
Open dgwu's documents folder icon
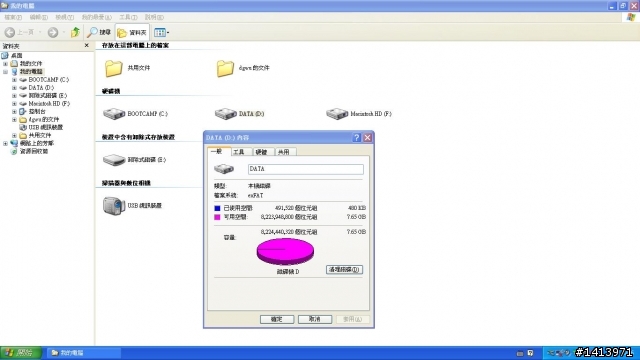(225, 68)
